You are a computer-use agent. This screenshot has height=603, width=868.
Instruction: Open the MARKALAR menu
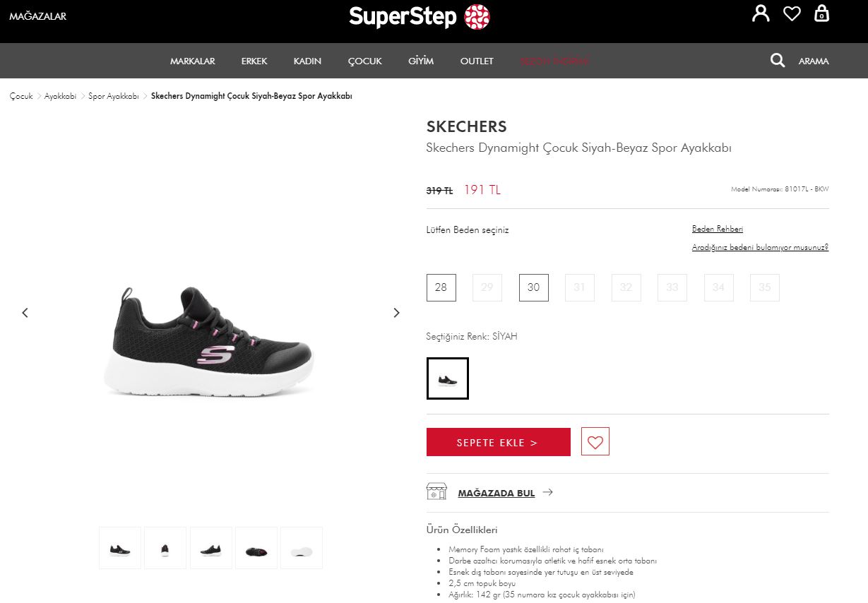[193, 61]
